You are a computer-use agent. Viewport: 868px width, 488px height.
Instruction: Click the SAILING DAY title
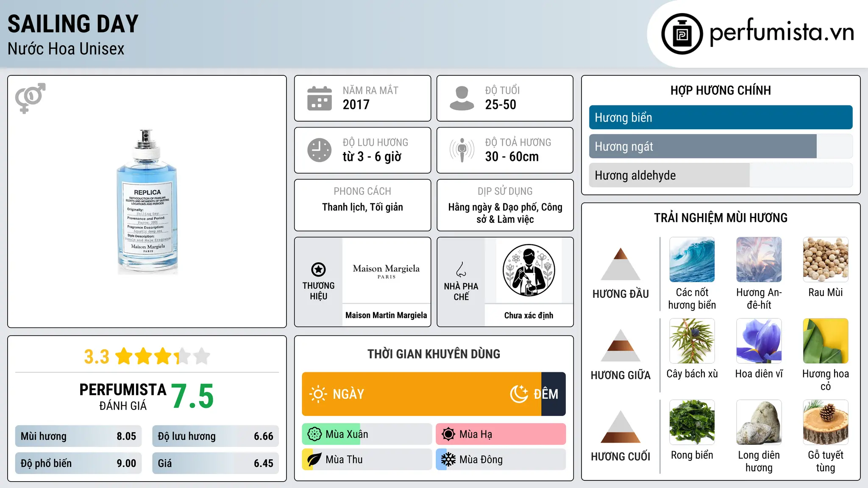point(73,24)
